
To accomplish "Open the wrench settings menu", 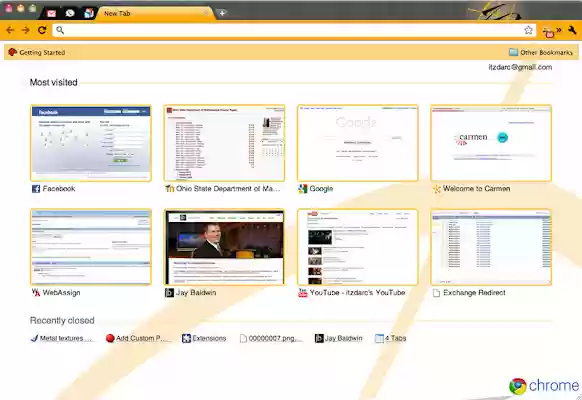I will (572, 30).
